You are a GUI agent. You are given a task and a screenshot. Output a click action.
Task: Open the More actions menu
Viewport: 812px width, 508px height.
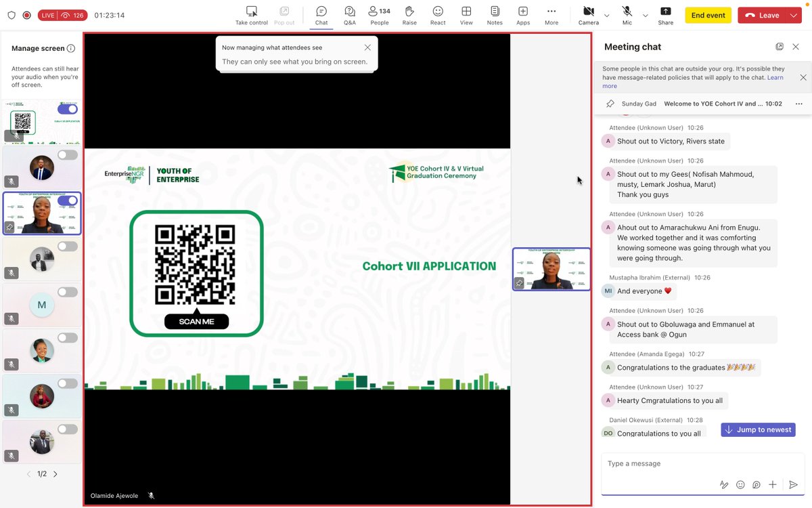551,16
